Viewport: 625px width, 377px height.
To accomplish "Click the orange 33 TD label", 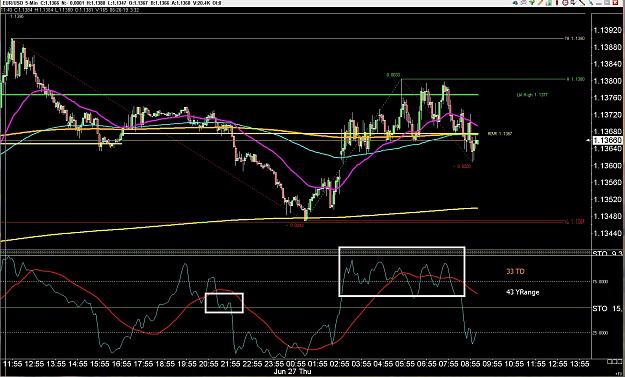I will pyautogui.click(x=515, y=271).
